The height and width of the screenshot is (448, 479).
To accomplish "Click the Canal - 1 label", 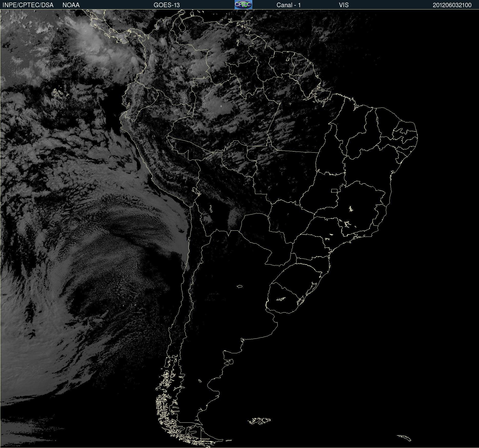I will coord(288,5).
